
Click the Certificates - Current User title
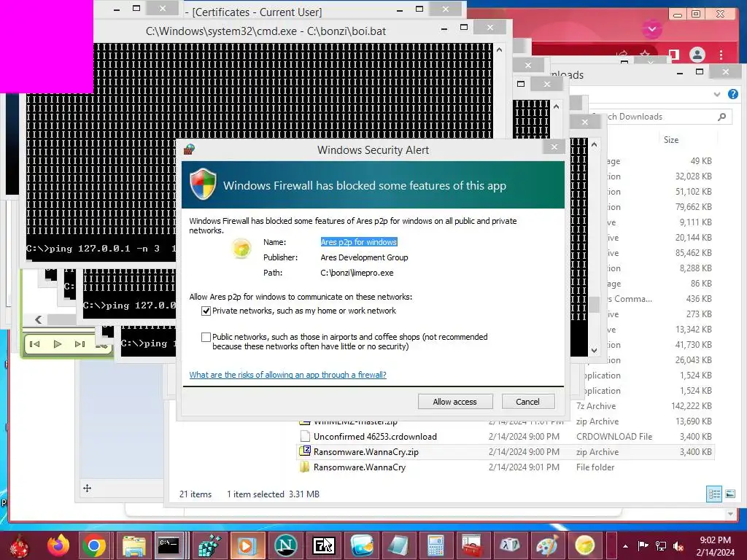pos(258,12)
